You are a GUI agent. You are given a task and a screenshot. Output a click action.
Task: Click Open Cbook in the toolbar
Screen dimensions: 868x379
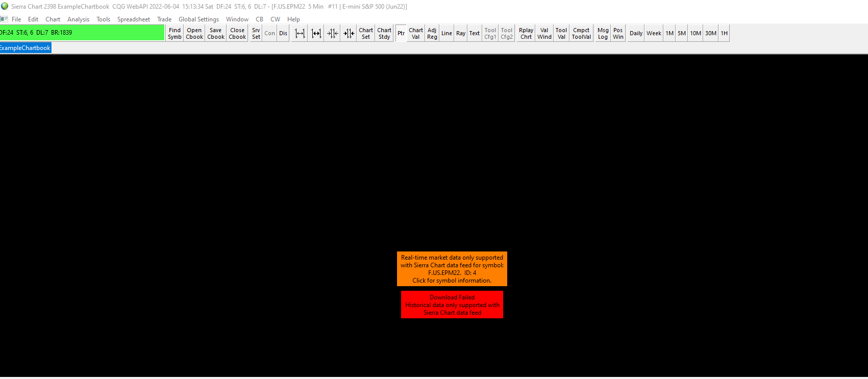194,33
